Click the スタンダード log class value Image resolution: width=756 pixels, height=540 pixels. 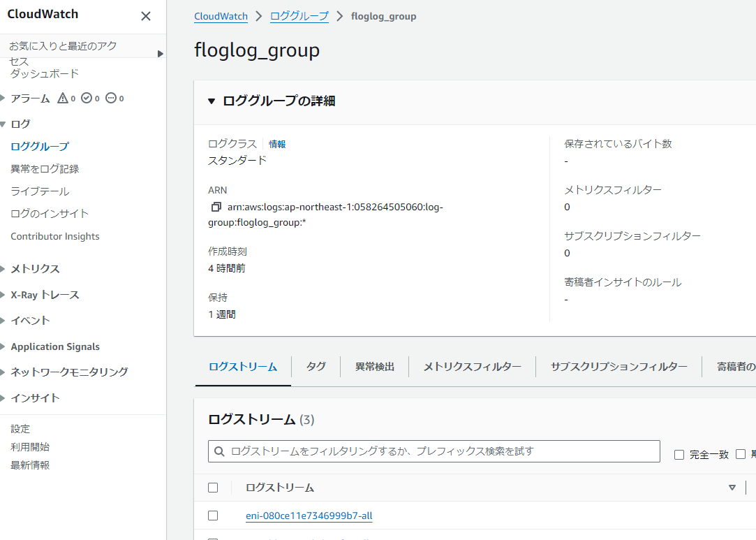pyautogui.click(x=237, y=161)
